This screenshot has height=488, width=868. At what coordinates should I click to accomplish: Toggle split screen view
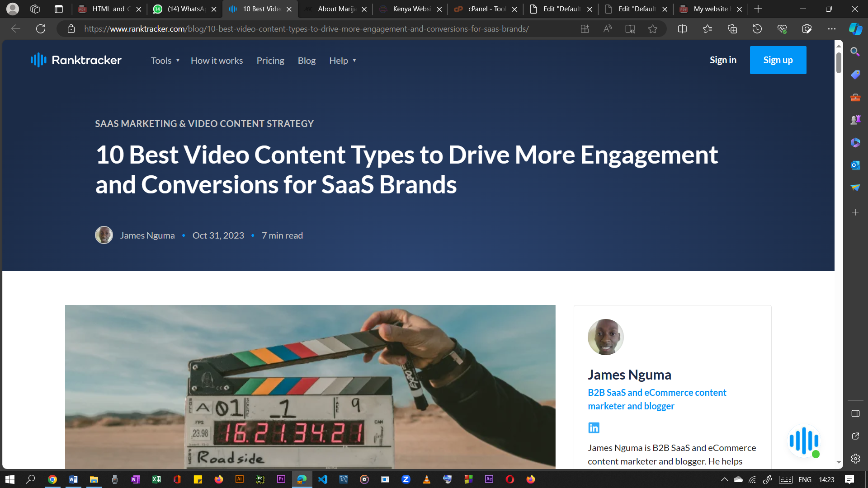(682, 29)
